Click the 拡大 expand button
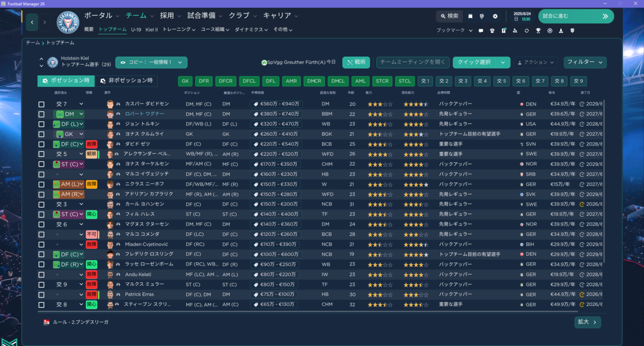Screen dimensions: 644x346 point(587,322)
